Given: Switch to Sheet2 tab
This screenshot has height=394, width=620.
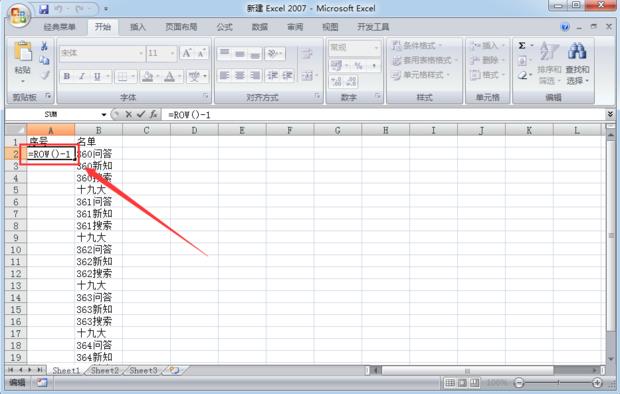Looking at the screenshot, I should (105, 370).
